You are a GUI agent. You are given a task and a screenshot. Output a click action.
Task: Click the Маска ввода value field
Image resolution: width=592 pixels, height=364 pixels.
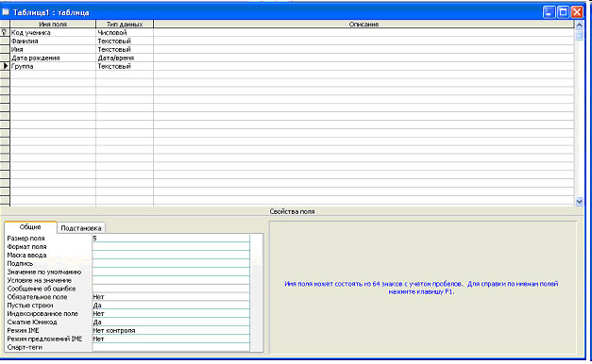[x=171, y=255]
